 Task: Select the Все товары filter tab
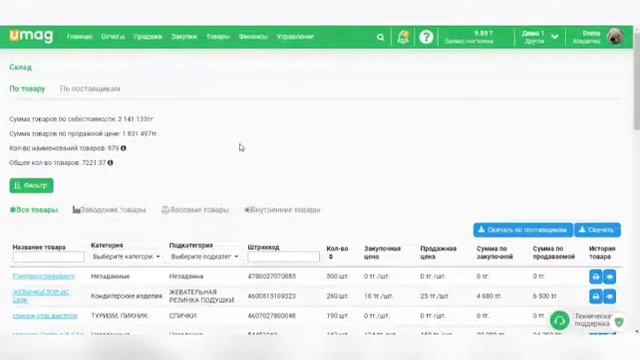click(x=33, y=210)
